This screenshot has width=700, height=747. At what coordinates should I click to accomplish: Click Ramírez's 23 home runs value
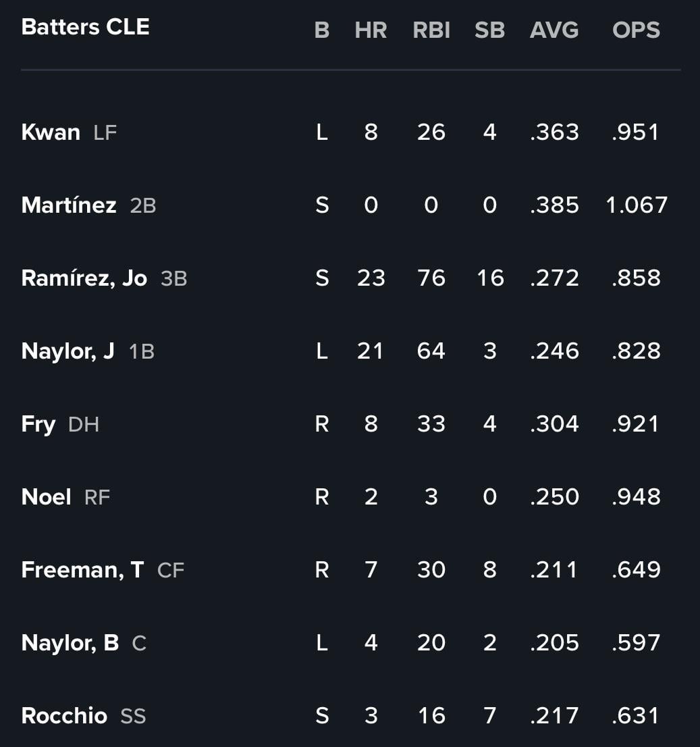371,278
